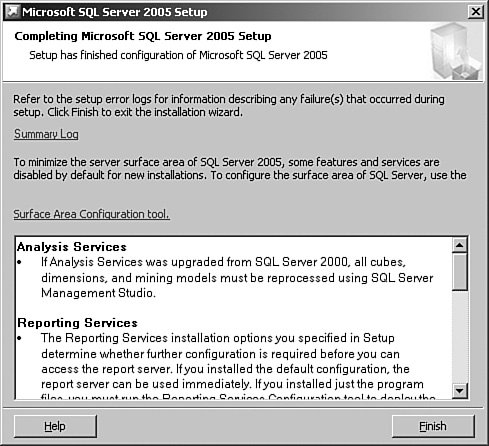Launch the Surface Area Configuration tool link
489x446 pixels.
click(x=91, y=214)
